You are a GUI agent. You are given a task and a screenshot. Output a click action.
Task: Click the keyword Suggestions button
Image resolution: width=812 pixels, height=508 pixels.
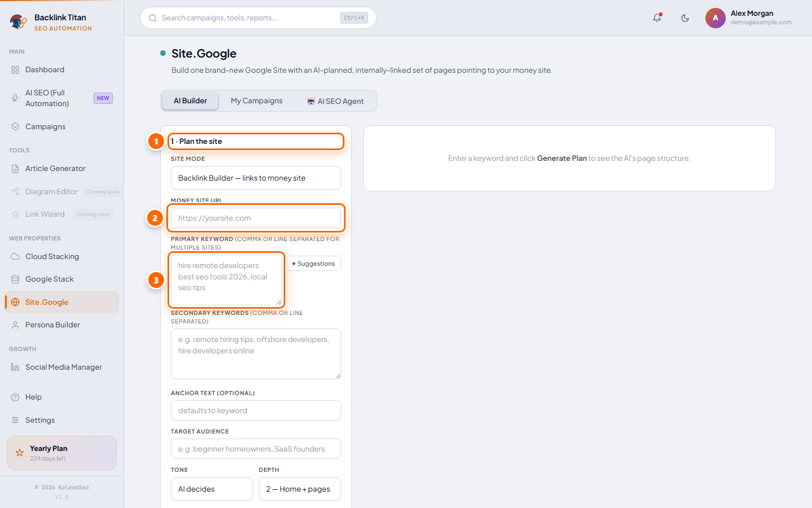[314, 264]
